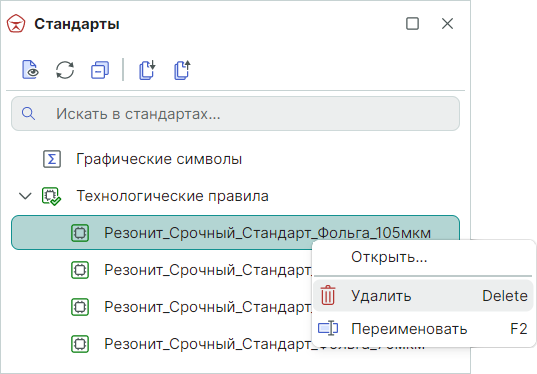Click the document preview eye icon

point(30,70)
